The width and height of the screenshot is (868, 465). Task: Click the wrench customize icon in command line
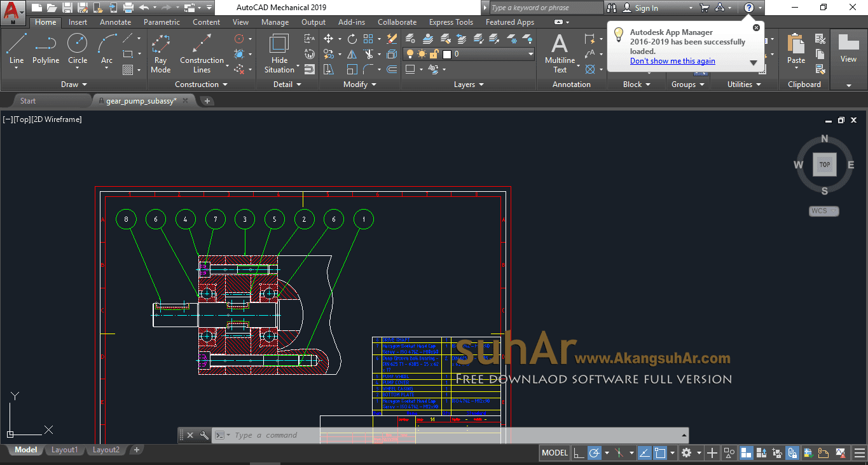pos(204,435)
